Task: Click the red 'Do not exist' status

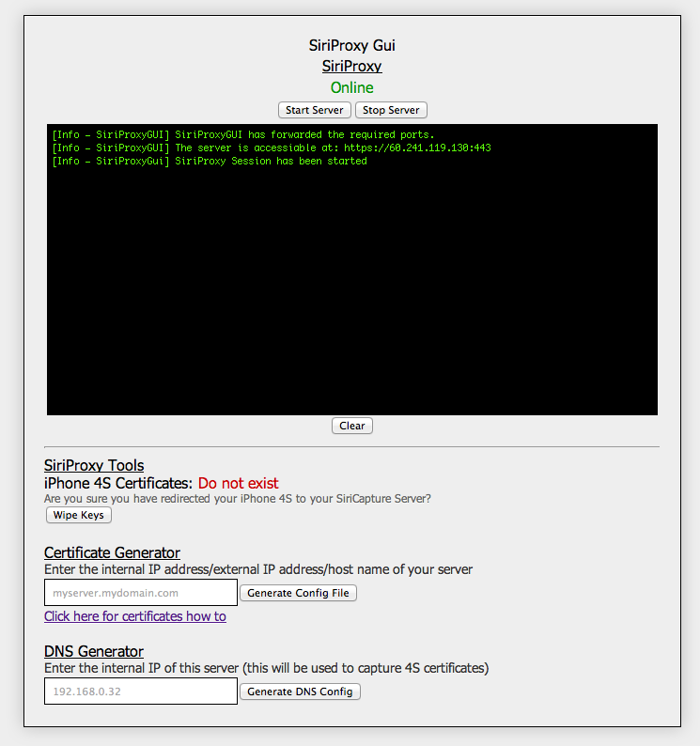Action: coord(239,483)
